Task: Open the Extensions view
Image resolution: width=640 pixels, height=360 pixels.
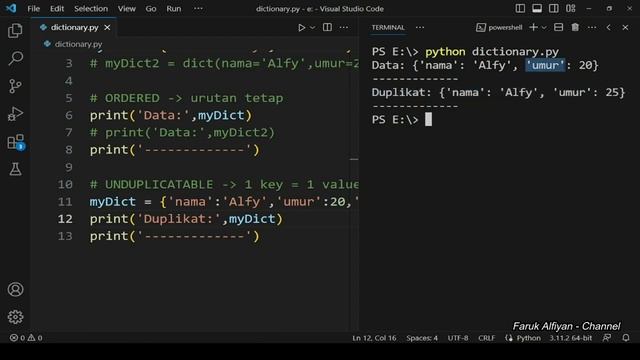Action: coord(16,142)
